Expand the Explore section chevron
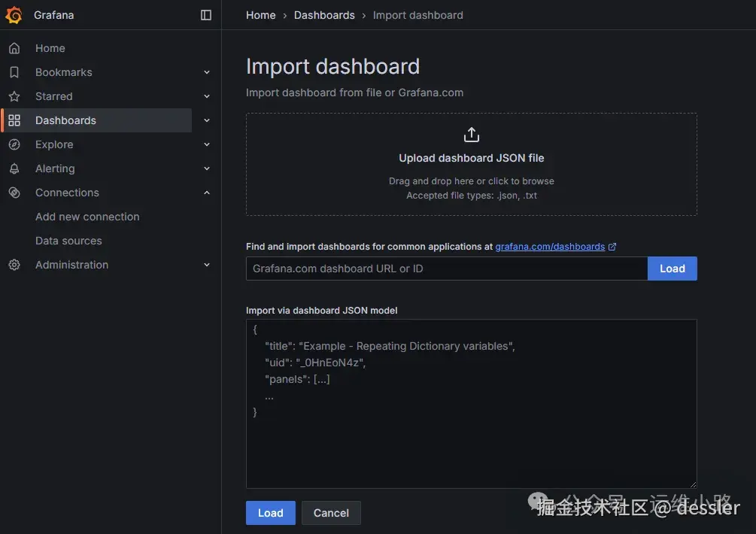The image size is (756, 534). tap(207, 144)
